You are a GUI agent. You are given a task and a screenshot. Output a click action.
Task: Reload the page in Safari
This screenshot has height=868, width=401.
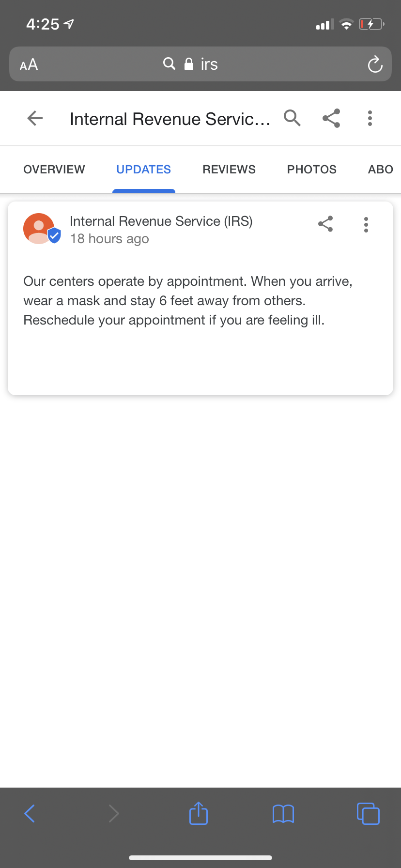coord(375,64)
